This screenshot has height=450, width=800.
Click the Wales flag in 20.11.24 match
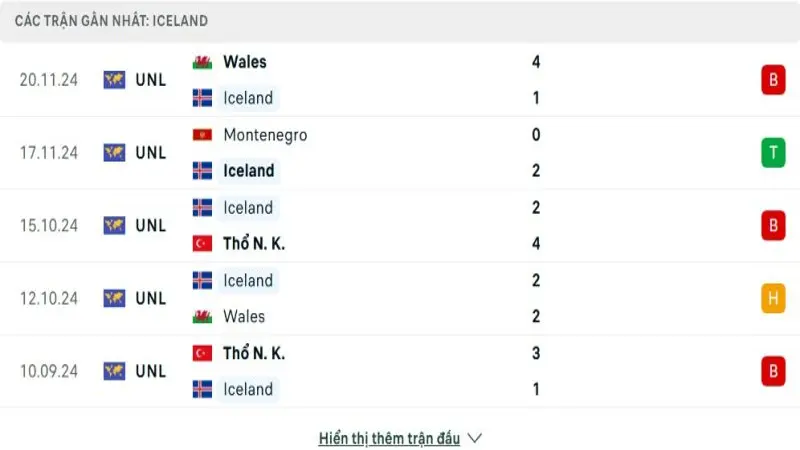(x=202, y=62)
